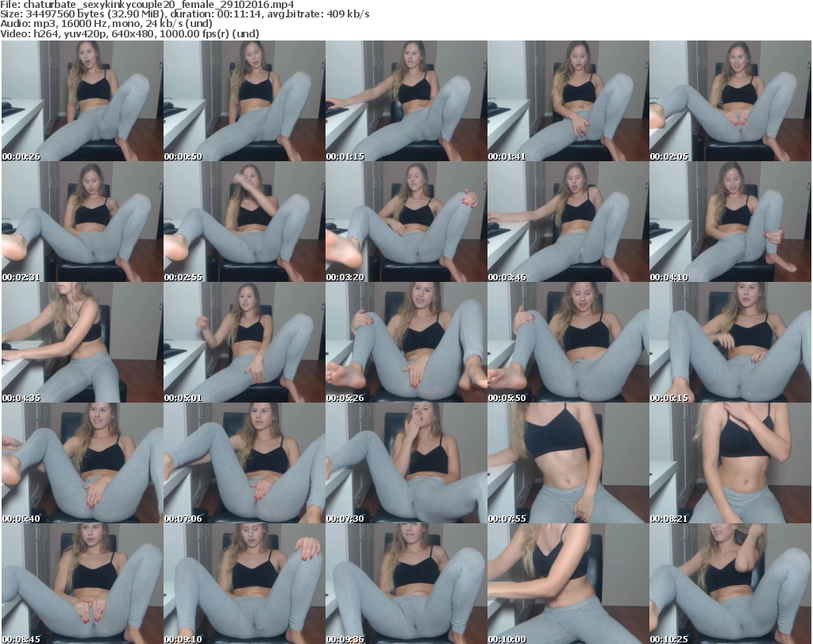
Task: Open the thumbnail stamped 00:10:25
Action: point(730,584)
